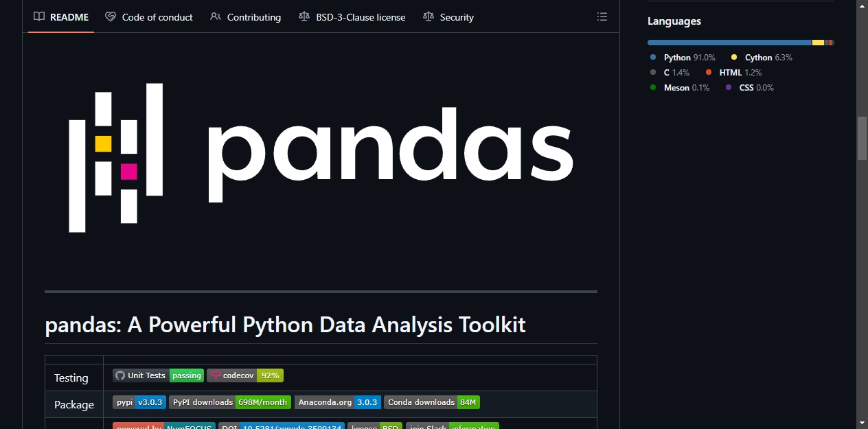Click the pandas Powerful Python Data Analysis heading
The height and width of the screenshot is (429, 868).
tap(285, 325)
